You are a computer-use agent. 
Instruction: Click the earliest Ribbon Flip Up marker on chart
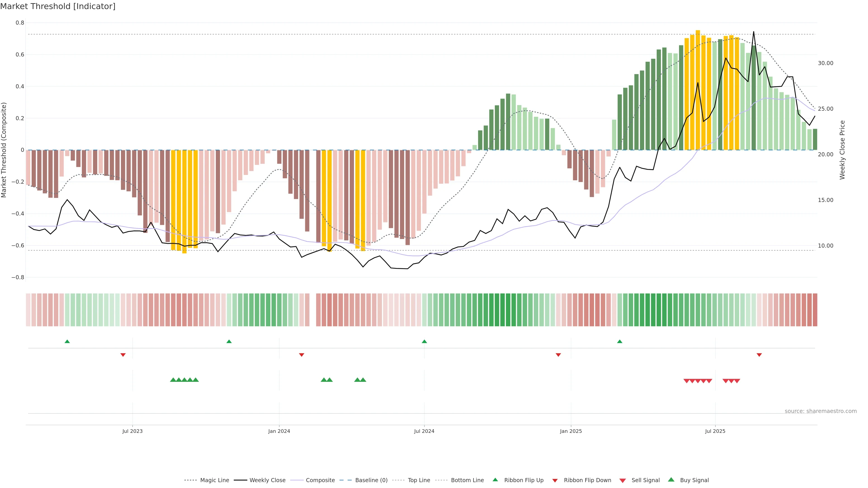[x=67, y=342]
